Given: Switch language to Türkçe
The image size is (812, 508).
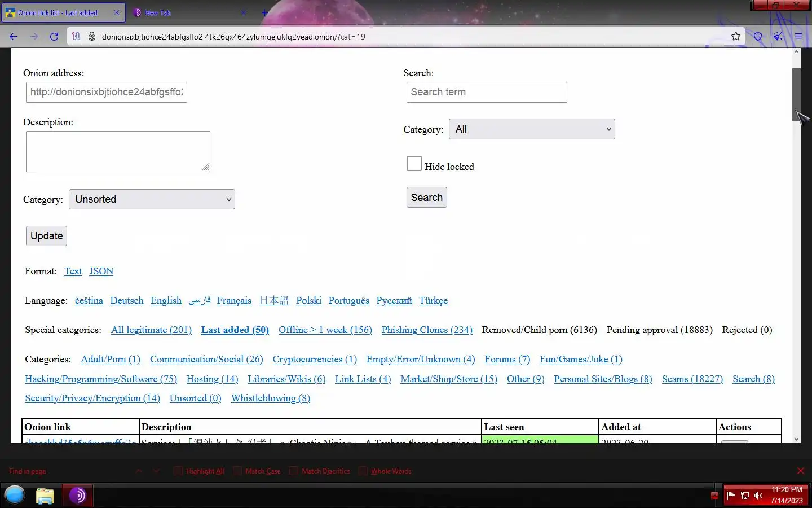Looking at the screenshot, I should coord(433,300).
